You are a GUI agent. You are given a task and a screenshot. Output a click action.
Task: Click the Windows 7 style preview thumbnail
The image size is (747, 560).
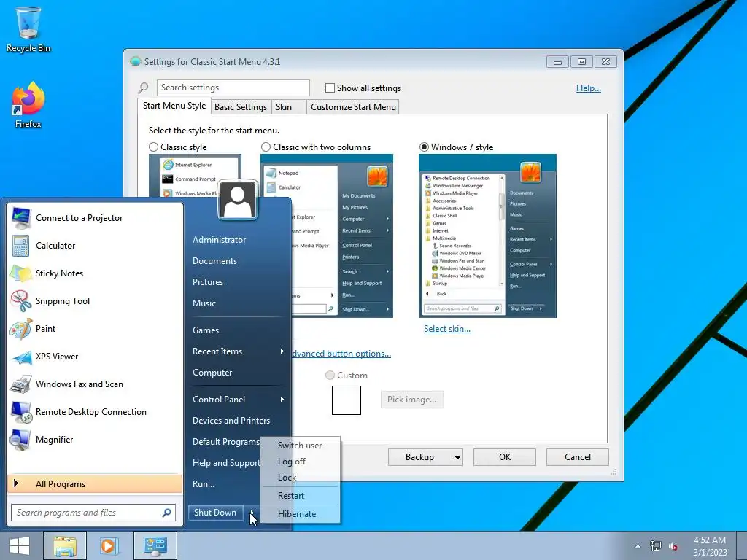(x=487, y=236)
